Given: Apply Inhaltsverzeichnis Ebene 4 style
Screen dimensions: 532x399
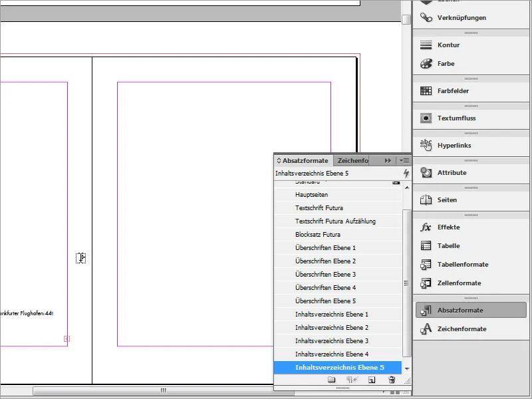Looking at the screenshot, I should (338, 354).
